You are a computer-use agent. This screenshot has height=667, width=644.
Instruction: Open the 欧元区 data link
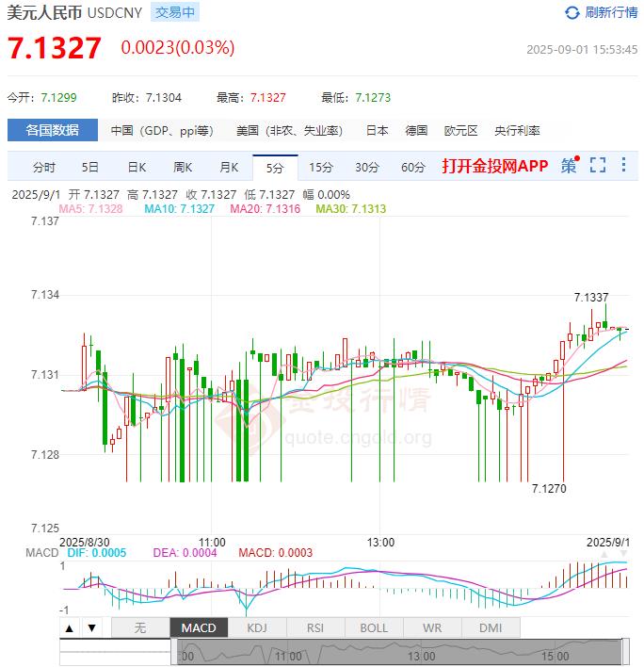pos(460,131)
